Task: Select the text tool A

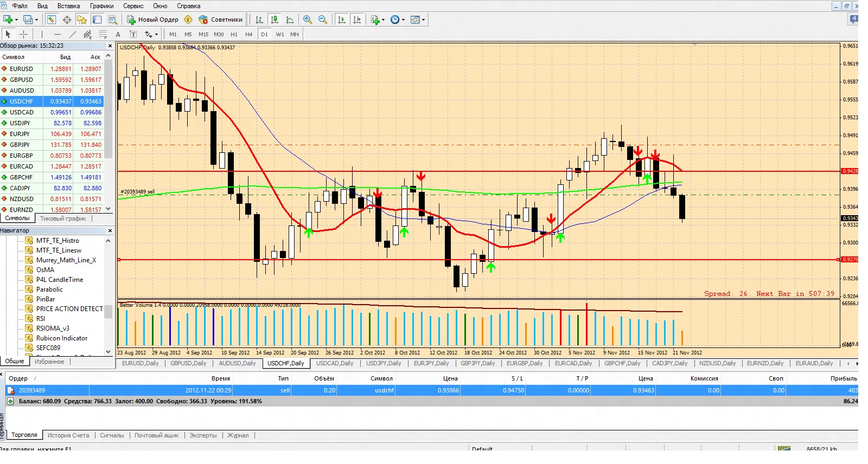Action: [x=118, y=34]
